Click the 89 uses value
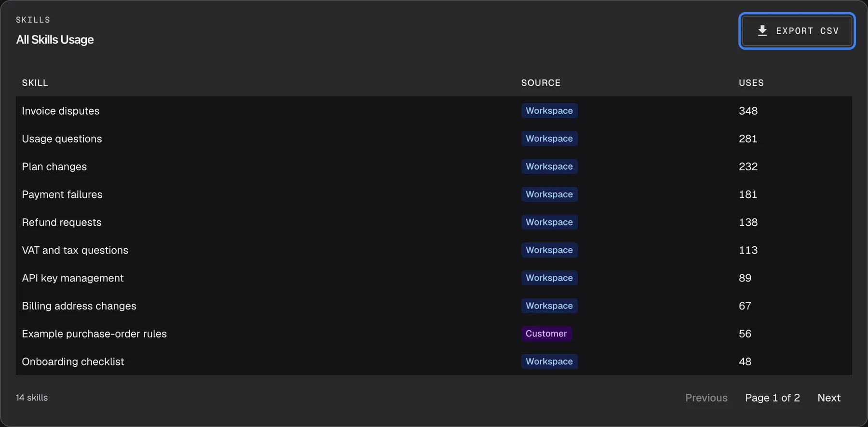Screen dimensions: 868x427 pos(745,278)
